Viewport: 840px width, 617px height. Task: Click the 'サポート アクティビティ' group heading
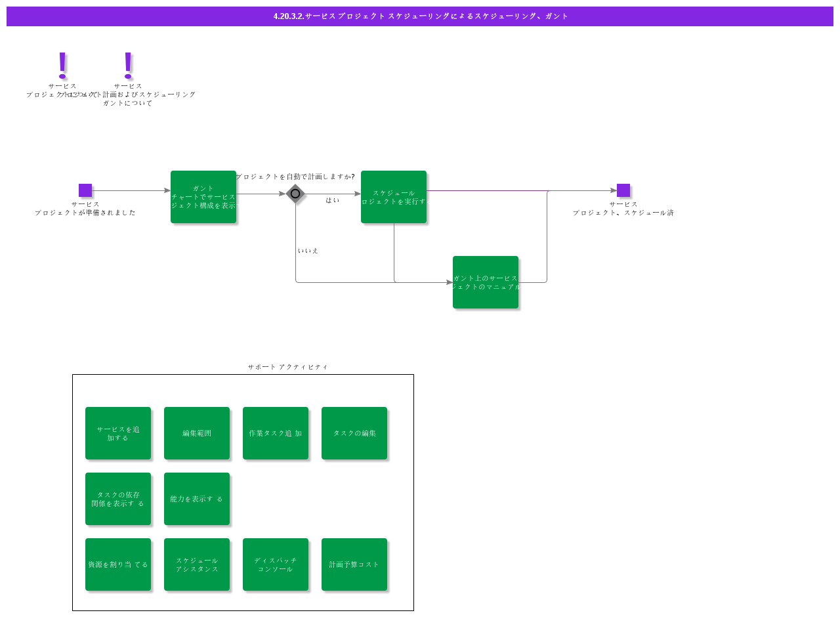pos(288,367)
